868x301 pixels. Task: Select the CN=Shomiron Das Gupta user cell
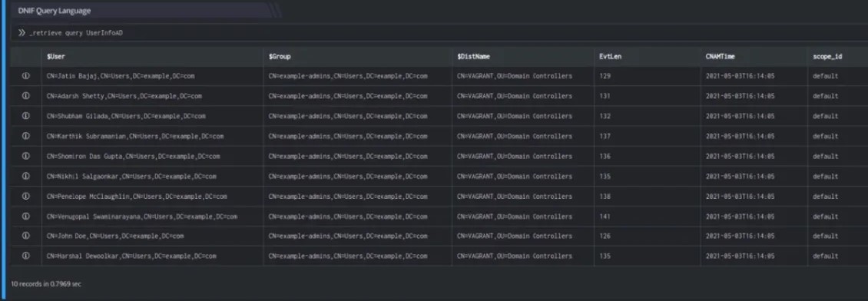click(x=152, y=157)
